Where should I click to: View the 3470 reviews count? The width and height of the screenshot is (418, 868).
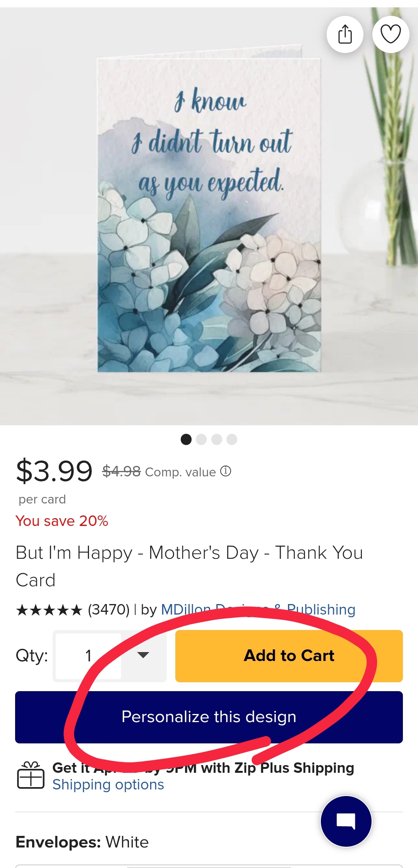pyautogui.click(x=109, y=610)
